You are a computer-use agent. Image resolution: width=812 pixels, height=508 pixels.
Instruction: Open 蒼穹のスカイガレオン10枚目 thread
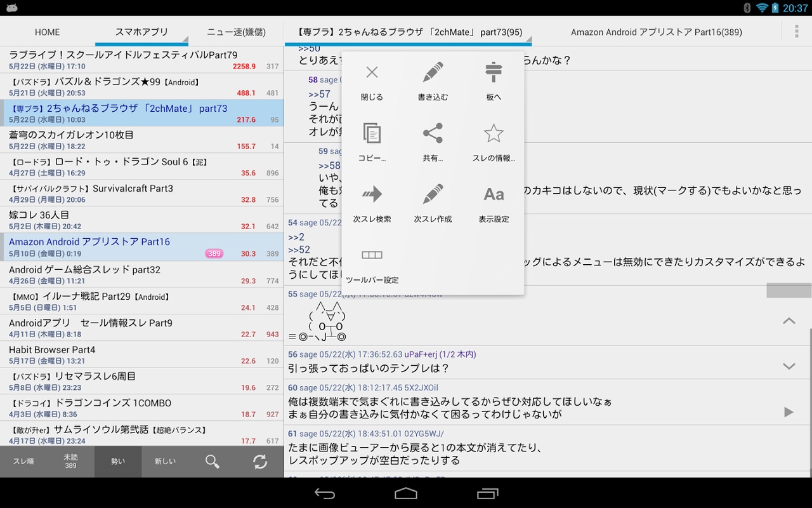[142, 140]
